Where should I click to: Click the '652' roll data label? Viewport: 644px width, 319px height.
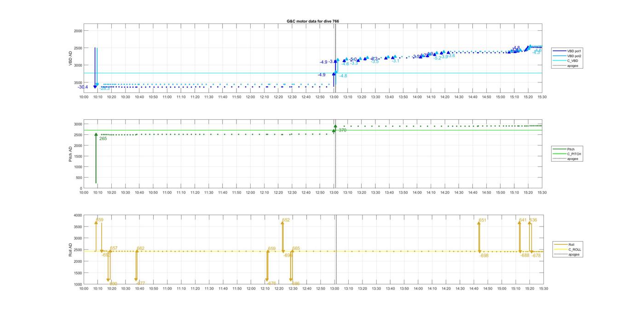(286, 220)
